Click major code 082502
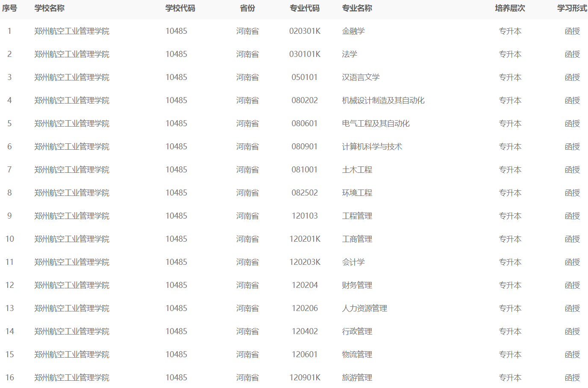Screen dimensions: 588x388 [x=305, y=193]
